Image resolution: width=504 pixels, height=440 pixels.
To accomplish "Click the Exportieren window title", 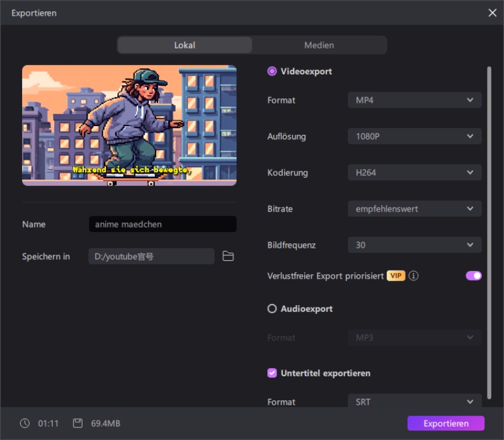I will point(34,13).
